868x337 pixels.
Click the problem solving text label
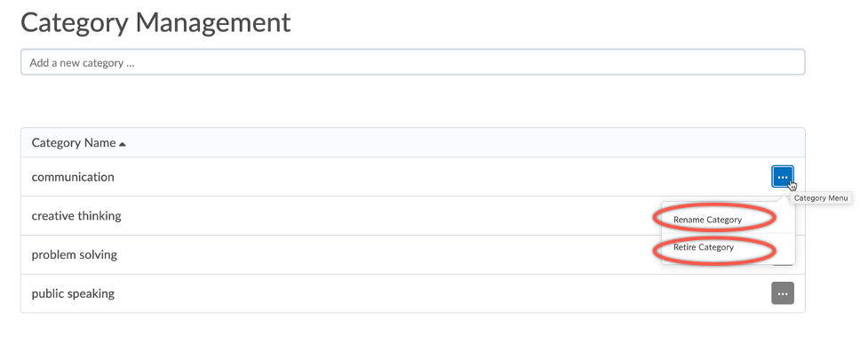pyautogui.click(x=74, y=255)
